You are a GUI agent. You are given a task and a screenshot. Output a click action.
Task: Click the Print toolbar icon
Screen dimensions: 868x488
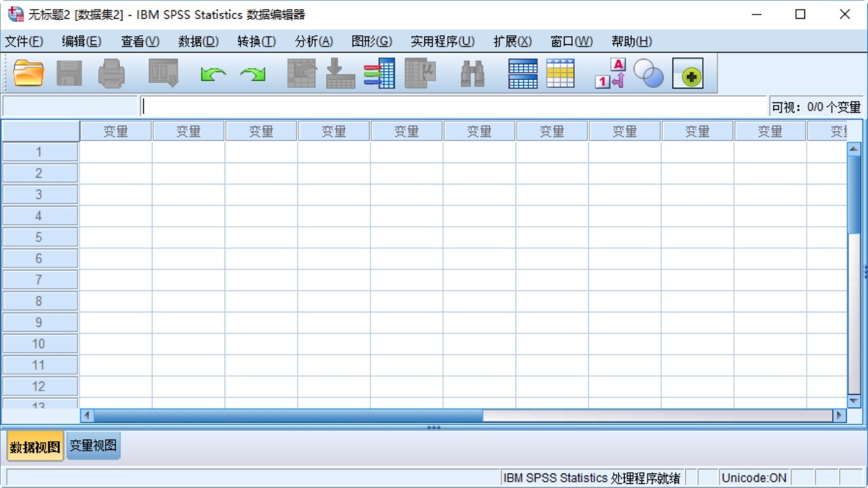pyautogui.click(x=111, y=73)
